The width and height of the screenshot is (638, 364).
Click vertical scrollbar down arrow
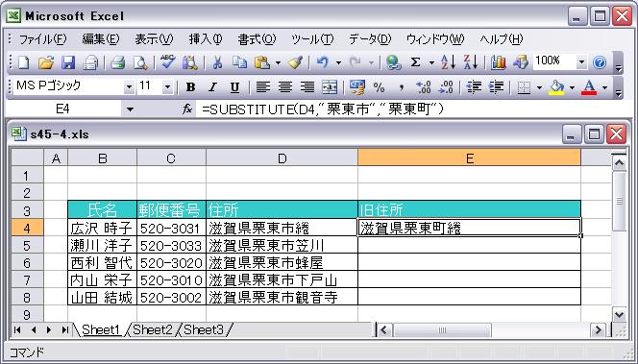[619, 314]
